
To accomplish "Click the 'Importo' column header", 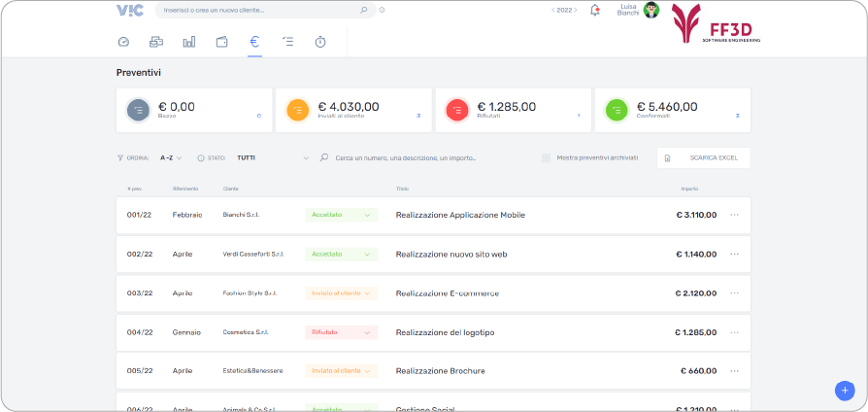I will pyautogui.click(x=689, y=189).
